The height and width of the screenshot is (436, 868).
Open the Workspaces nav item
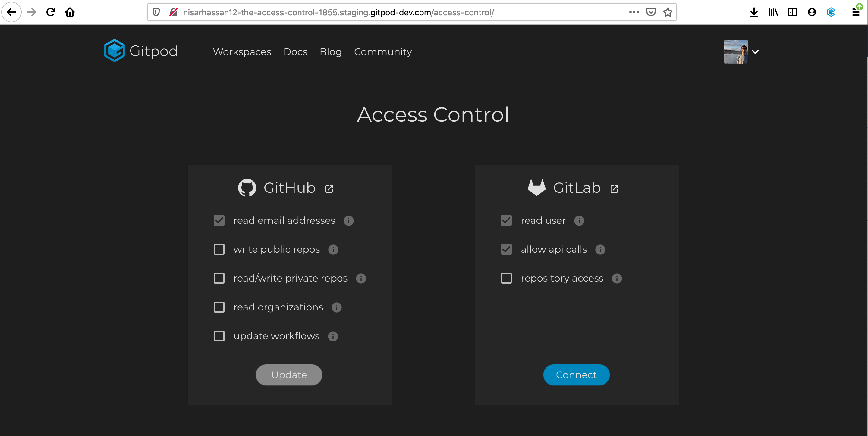(242, 52)
